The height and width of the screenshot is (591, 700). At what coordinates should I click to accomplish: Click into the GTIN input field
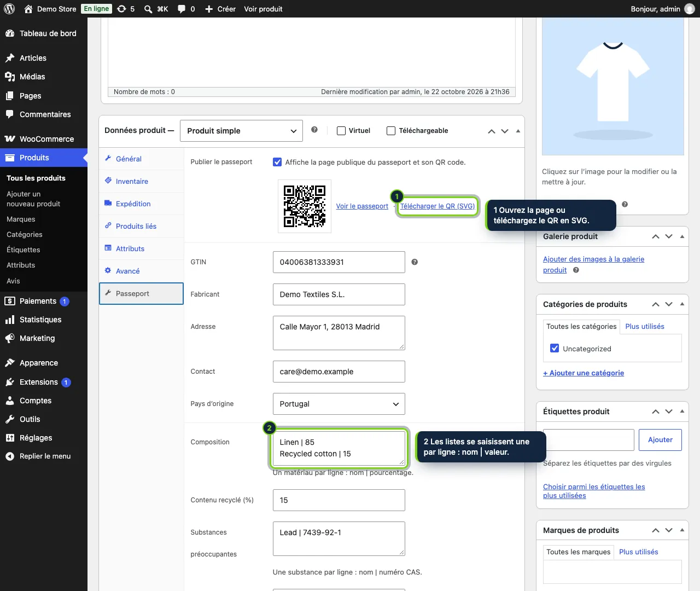tap(339, 262)
